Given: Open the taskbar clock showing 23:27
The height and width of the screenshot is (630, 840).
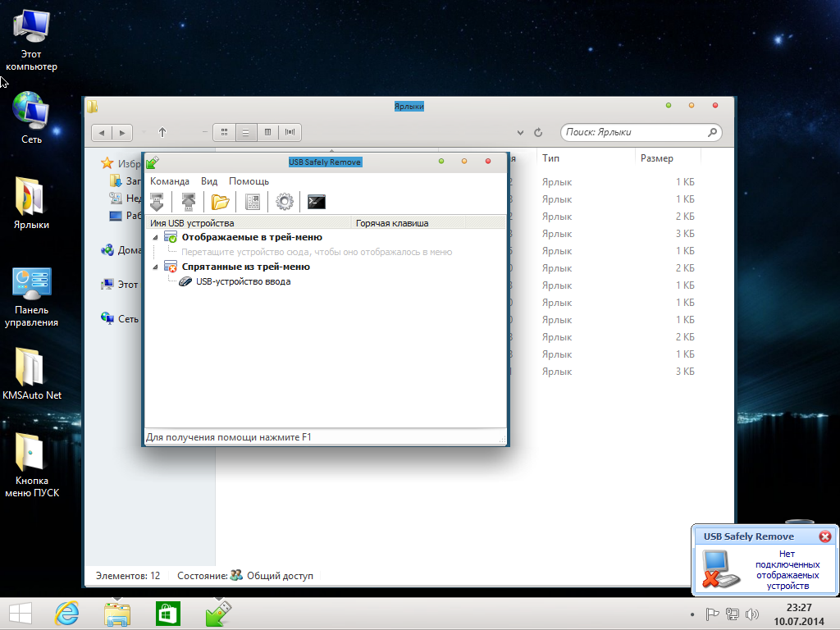Looking at the screenshot, I should [799, 614].
